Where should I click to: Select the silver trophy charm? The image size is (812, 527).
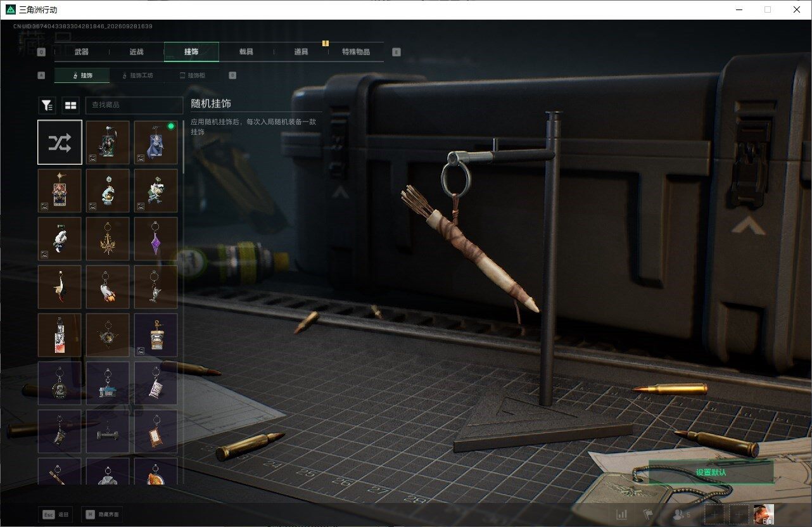click(156, 287)
